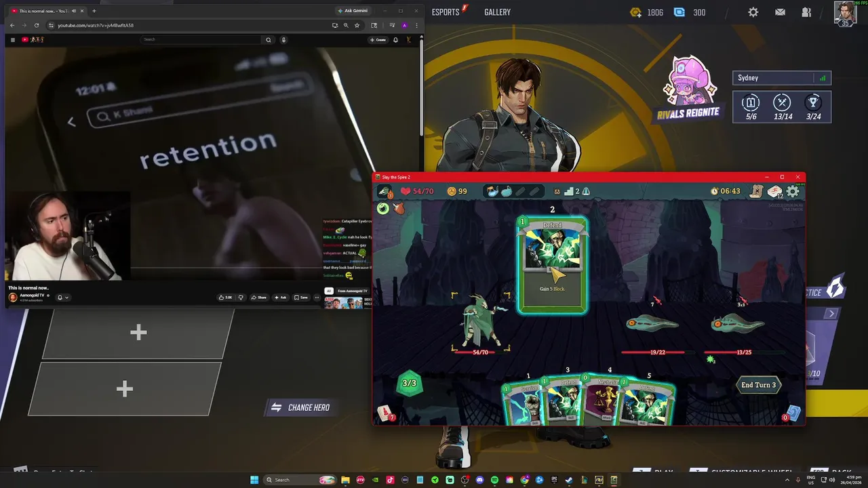The width and height of the screenshot is (868, 488).
Task: Click the CHANGE HERO button
Action: point(300,407)
